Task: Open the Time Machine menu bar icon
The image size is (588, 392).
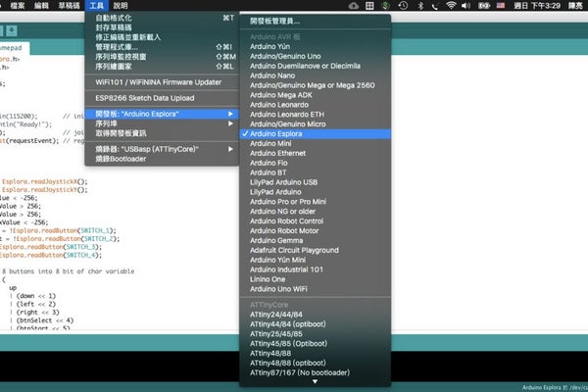Action: 403,5
